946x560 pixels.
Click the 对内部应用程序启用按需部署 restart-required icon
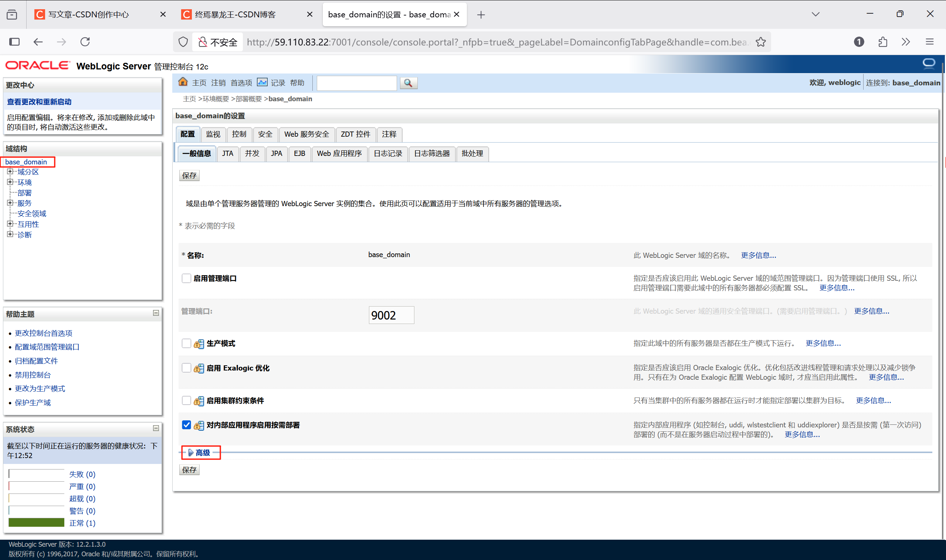pos(199,425)
